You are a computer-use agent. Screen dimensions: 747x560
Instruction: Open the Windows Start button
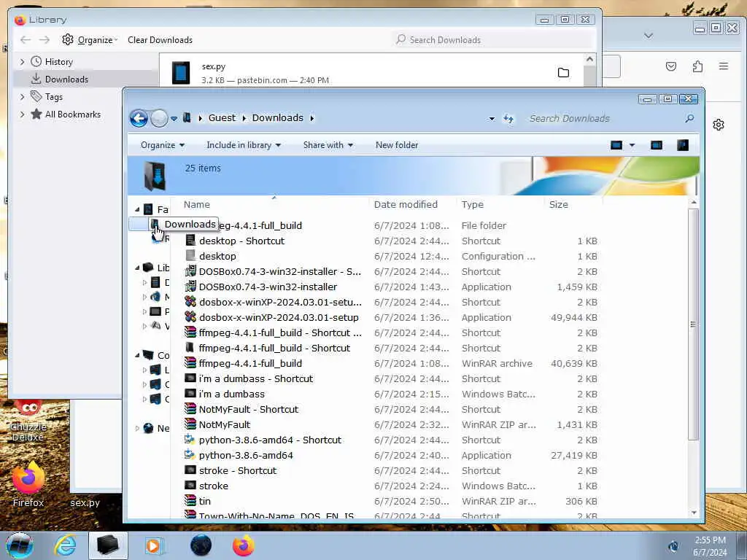point(20,545)
